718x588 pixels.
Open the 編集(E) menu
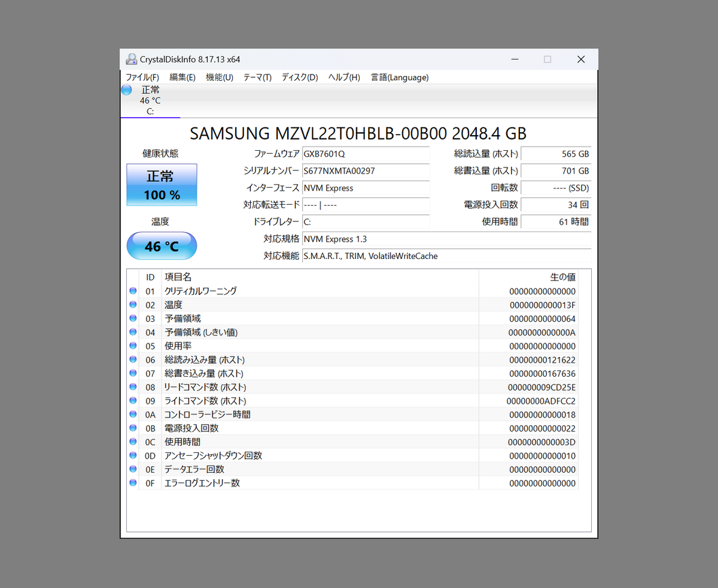click(x=182, y=77)
